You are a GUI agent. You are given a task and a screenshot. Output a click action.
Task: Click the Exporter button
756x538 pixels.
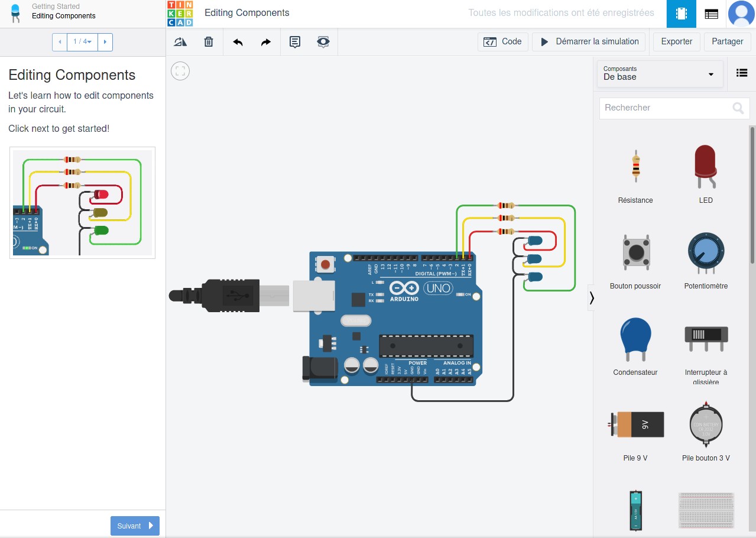point(677,42)
